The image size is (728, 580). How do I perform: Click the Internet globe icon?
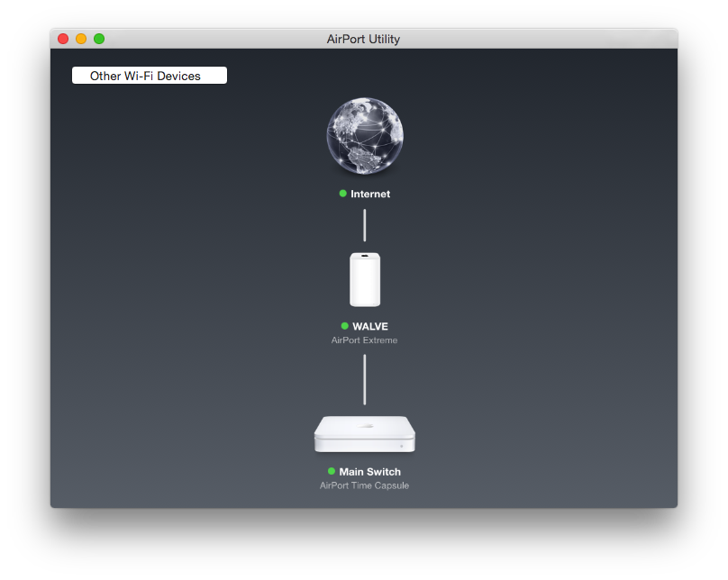pyautogui.click(x=365, y=136)
